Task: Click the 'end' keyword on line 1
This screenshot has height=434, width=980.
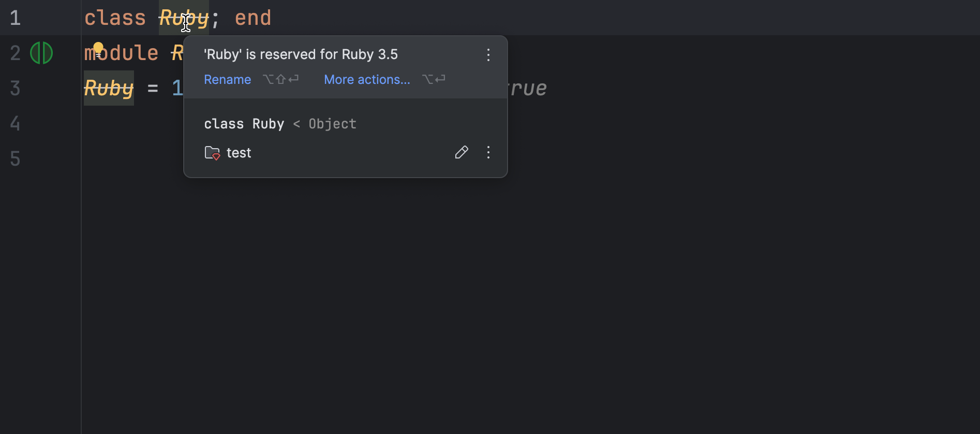Action: (x=253, y=18)
